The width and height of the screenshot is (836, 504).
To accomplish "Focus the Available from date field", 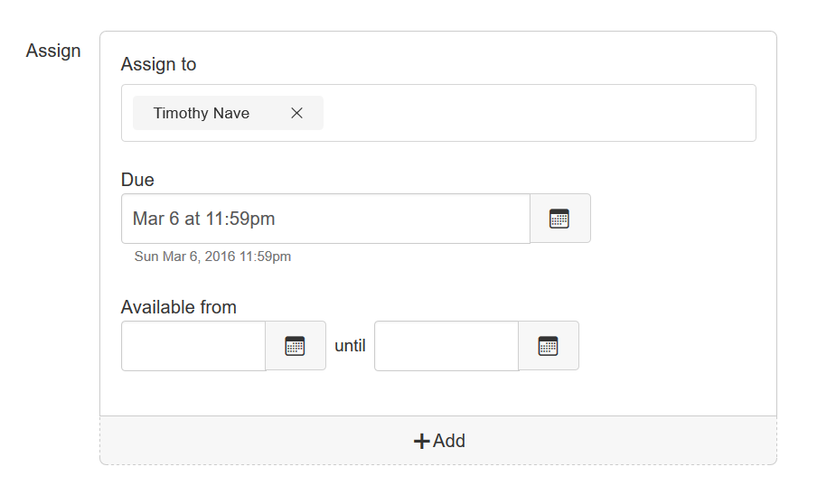I will point(193,346).
